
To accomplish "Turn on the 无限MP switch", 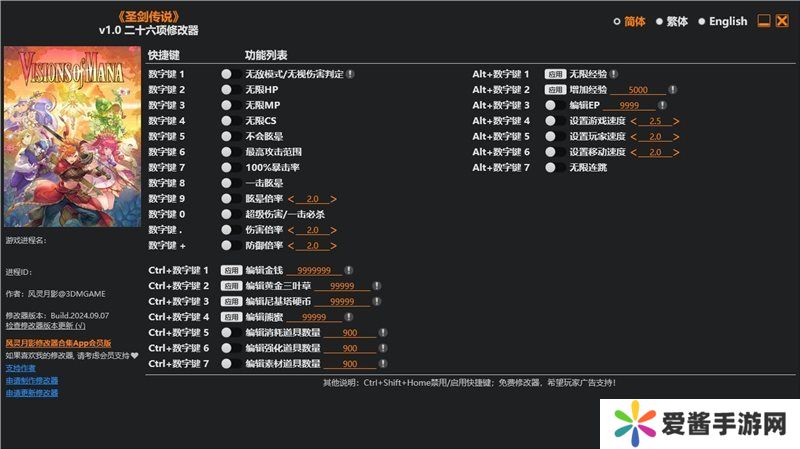I will click(227, 105).
